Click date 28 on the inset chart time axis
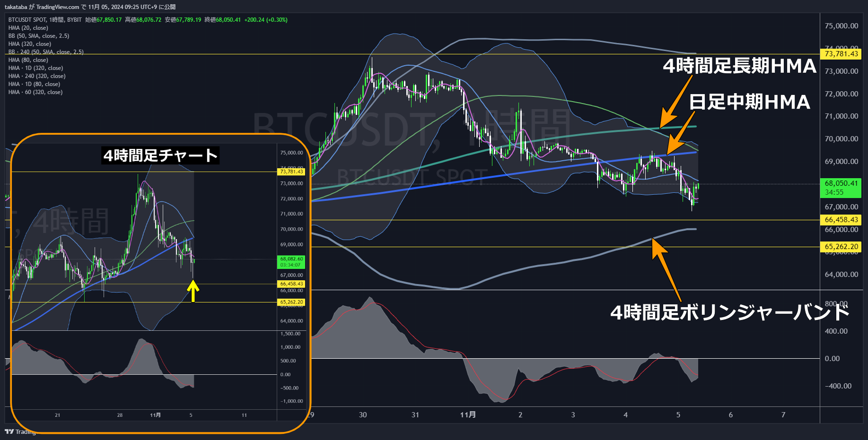The width and height of the screenshot is (868, 440). tap(120, 415)
